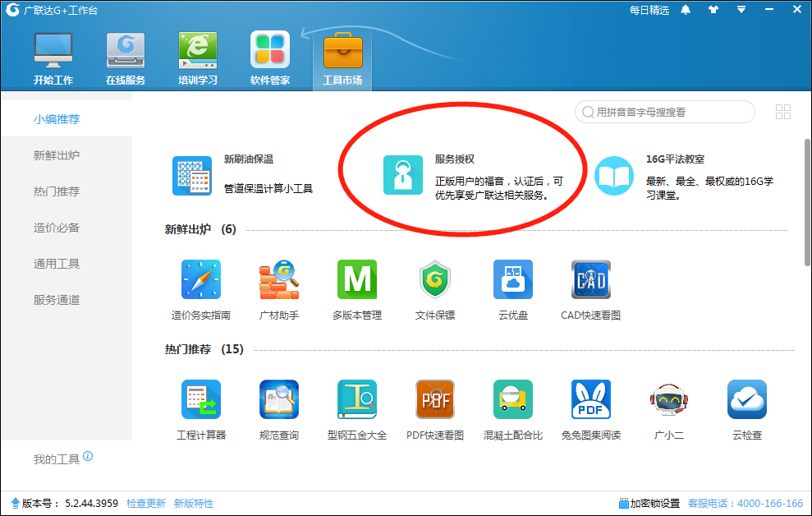Select 造价必备 in the sidebar
The height and width of the screenshot is (516, 812).
pyautogui.click(x=57, y=228)
